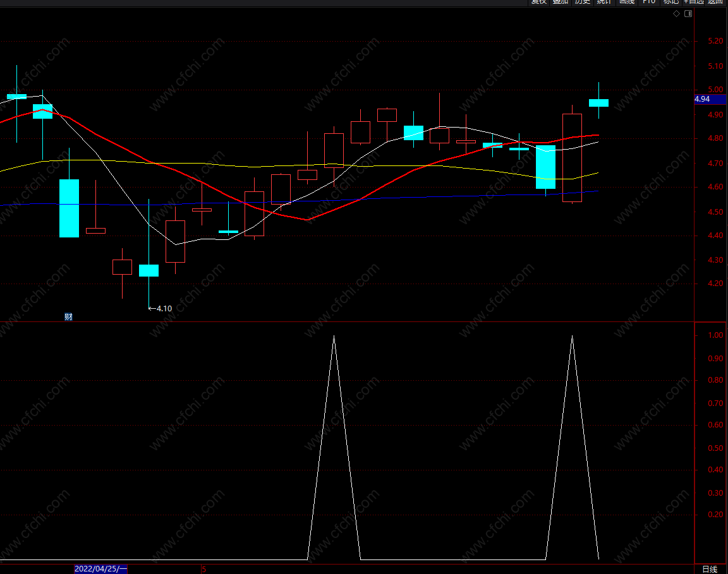Select the last cyan candle near 4.94

[x=598, y=103]
